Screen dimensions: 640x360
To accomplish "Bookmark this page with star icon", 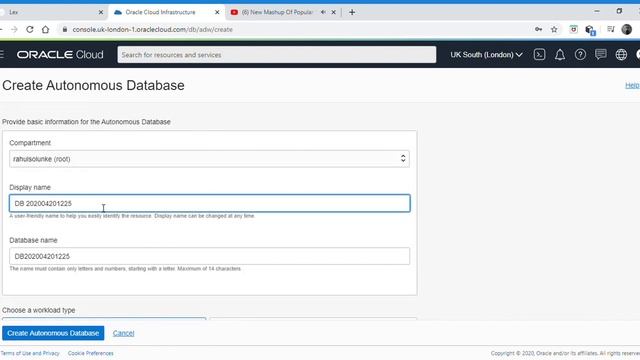I will [x=554, y=29].
